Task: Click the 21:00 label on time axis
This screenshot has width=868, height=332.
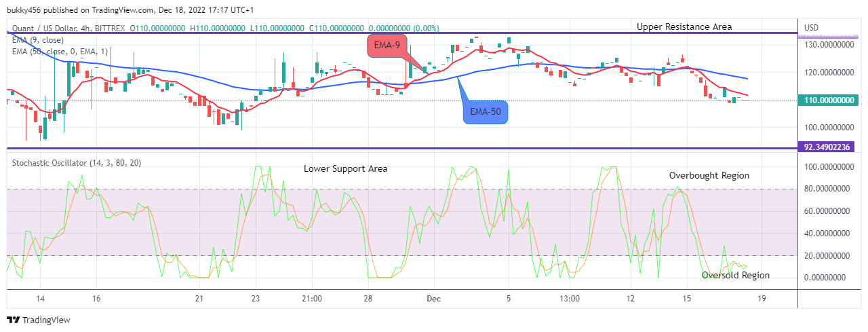Action: tap(312, 299)
